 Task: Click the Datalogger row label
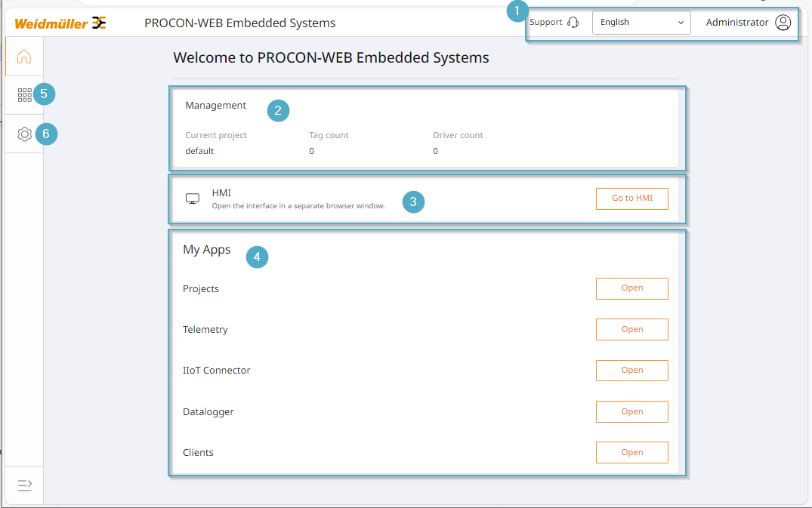click(208, 412)
